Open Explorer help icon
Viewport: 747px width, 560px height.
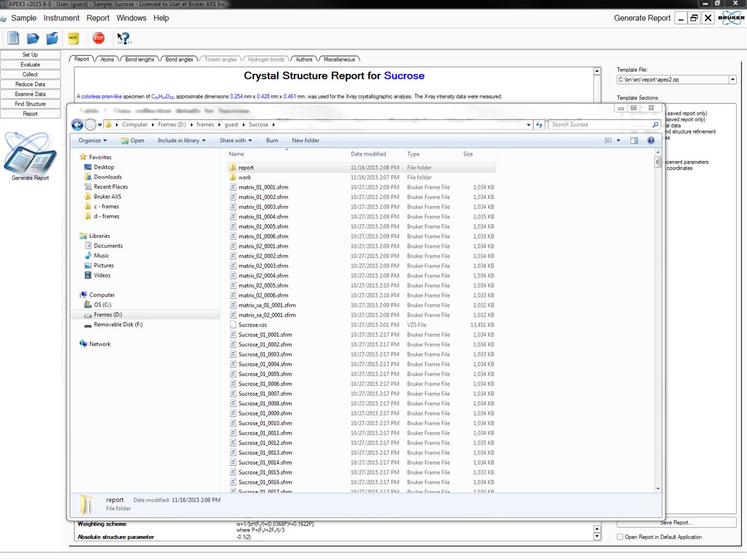(x=651, y=141)
